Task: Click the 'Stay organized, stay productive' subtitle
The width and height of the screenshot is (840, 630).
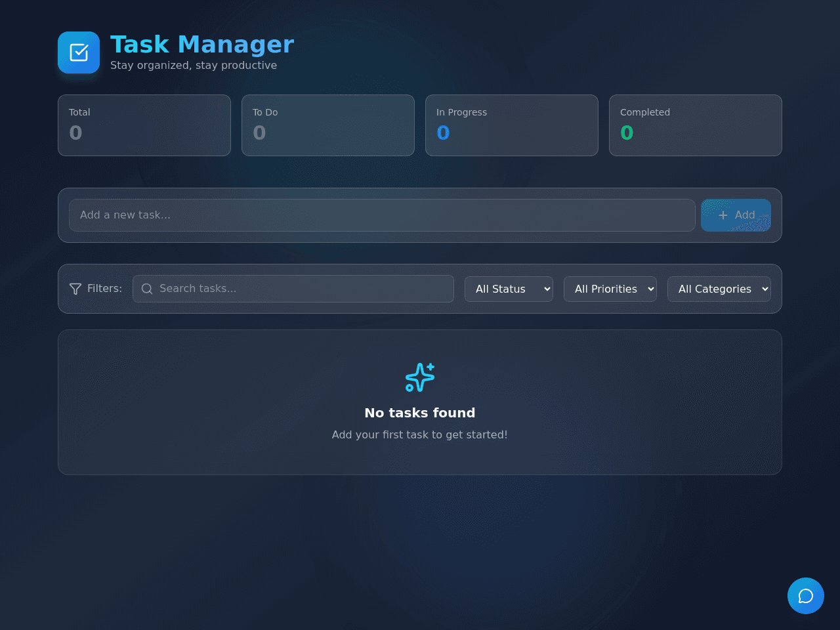Action: (194, 65)
